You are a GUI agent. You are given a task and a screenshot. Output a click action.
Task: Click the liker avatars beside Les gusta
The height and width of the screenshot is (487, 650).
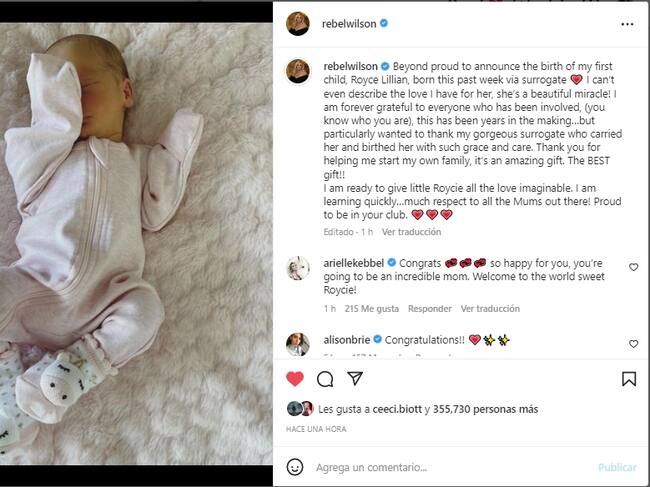300,408
